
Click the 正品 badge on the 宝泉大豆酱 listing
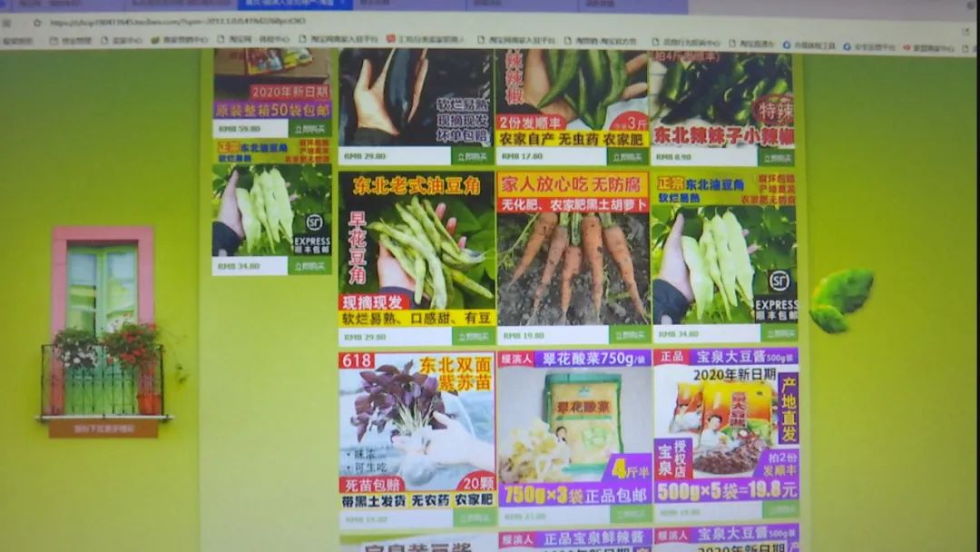(x=668, y=357)
